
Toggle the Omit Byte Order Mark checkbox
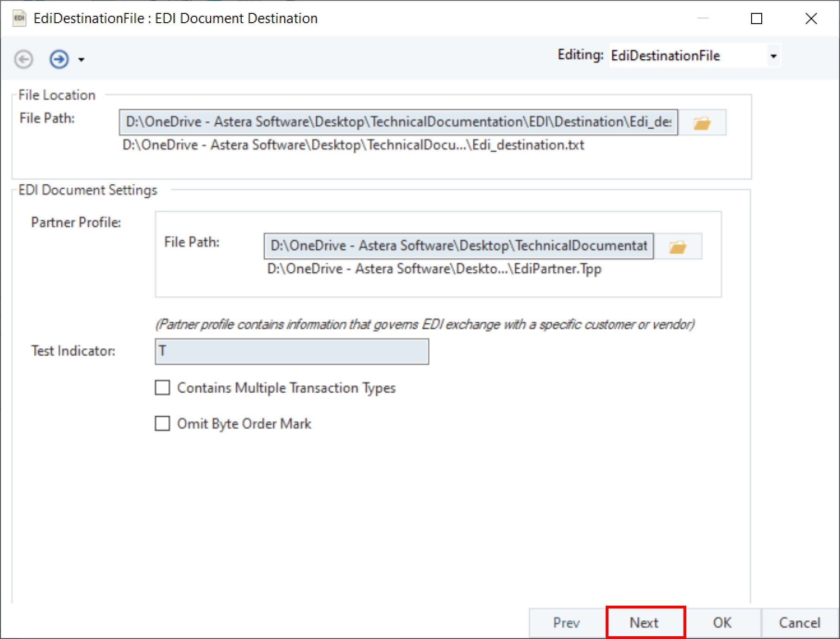(163, 424)
